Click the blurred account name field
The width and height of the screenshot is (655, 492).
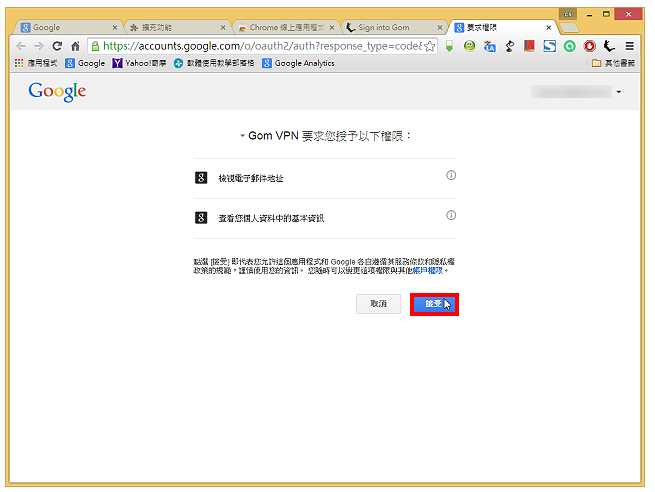[x=571, y=91]
